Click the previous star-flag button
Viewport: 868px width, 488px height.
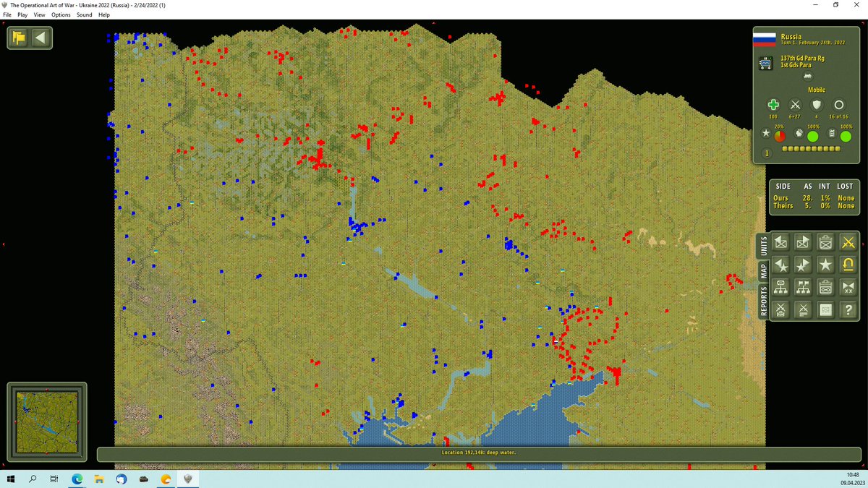click(780, 265)
